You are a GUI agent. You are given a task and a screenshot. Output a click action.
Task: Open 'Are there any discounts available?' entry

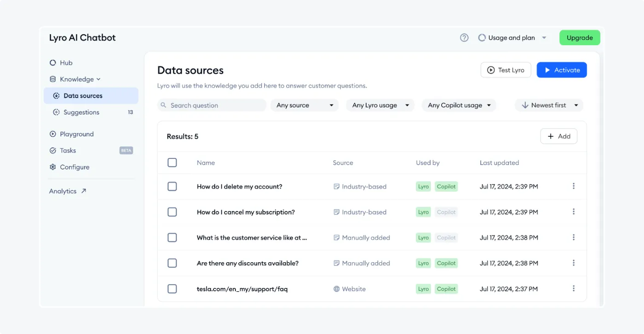click(247, 263)
